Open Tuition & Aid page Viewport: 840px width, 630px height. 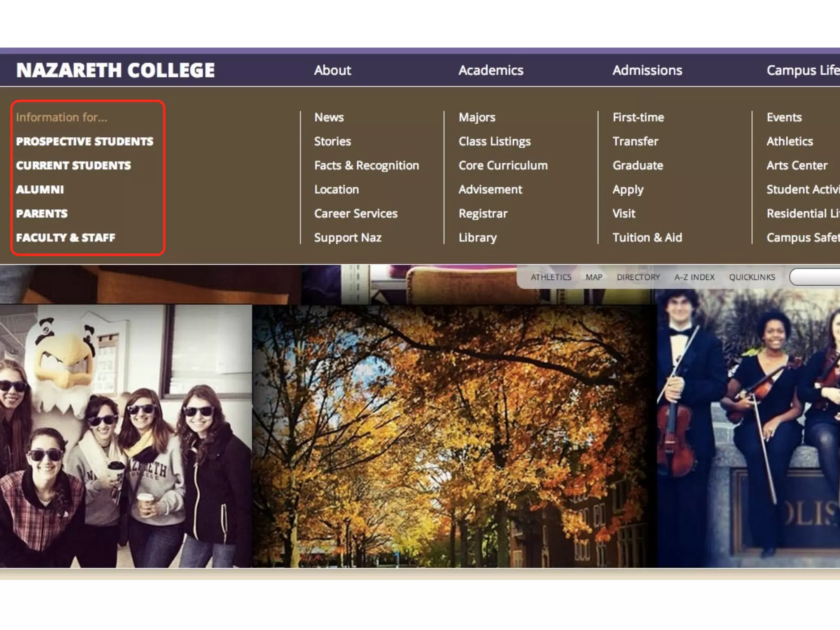[x=647, y=237]
